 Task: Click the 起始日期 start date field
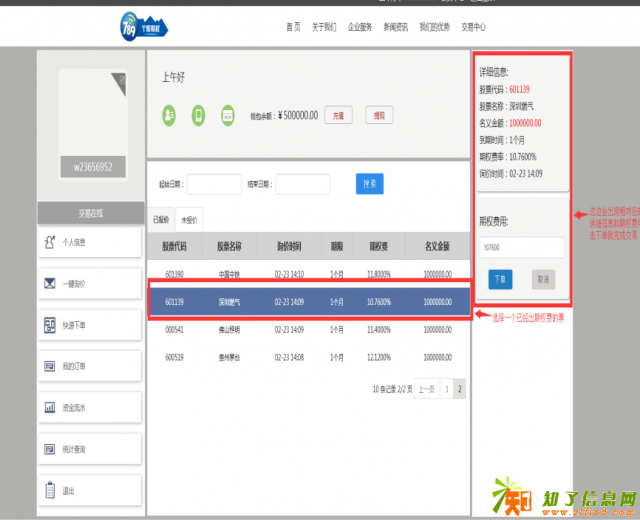(x=214, y=184)
